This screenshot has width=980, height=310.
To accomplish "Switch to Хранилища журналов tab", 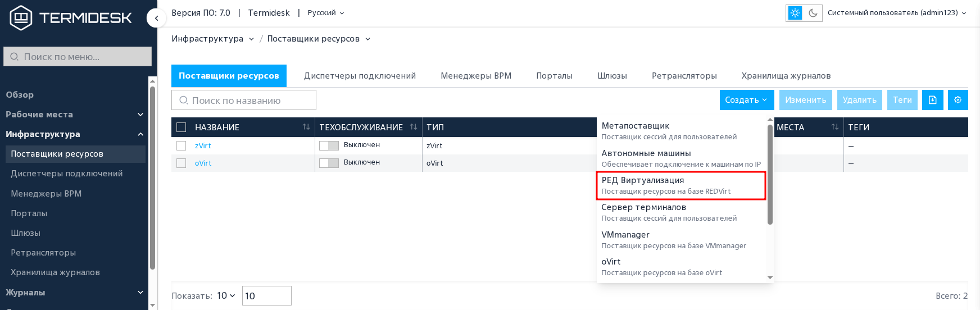I will click(x=786, y=76).
